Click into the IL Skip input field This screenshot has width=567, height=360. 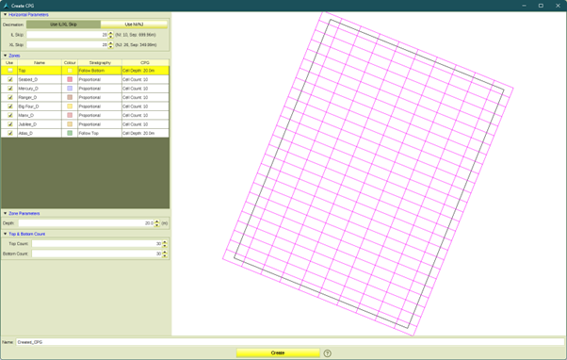67,35
